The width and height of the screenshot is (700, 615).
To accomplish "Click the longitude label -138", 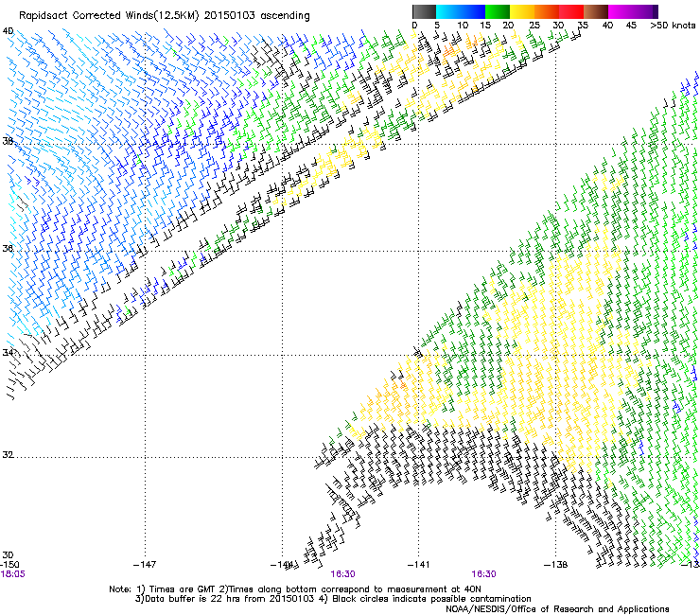I will [x=556, y=565].
